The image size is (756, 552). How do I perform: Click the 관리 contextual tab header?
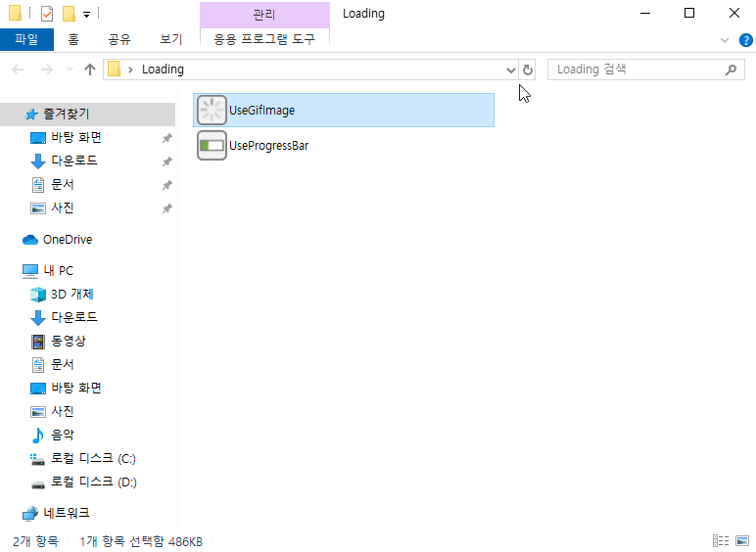click(264, 15)
